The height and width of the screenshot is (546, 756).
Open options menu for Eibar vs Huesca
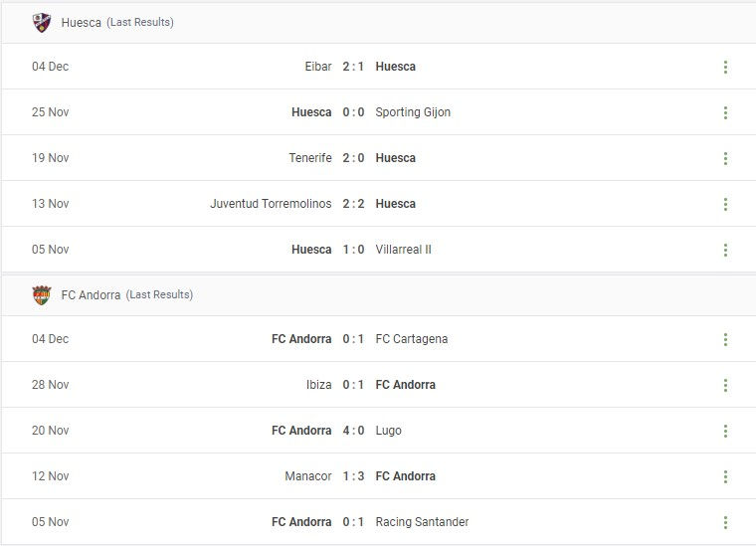click(x=725, y=67)
